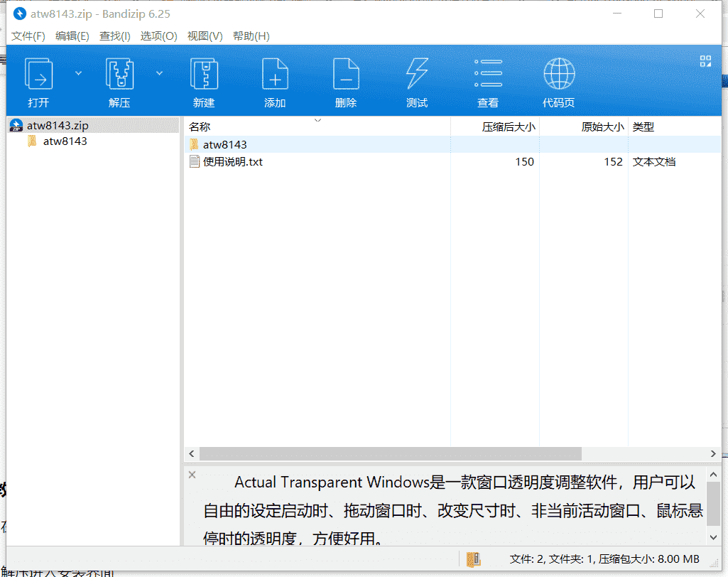
Task: Open the 帮助(H) menu
Action: pos(251,36)
